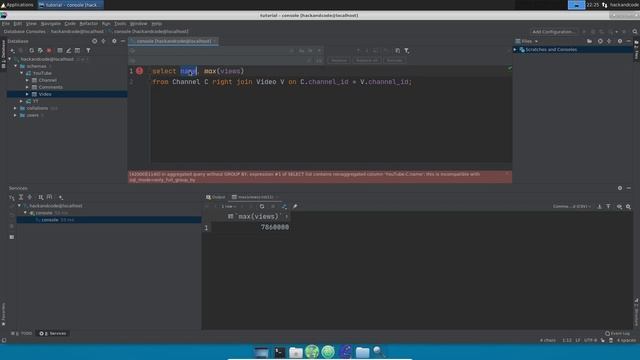Collapse the hackandcode@localhost data source node
Viewport: 640px width, 360px height.
10,59
